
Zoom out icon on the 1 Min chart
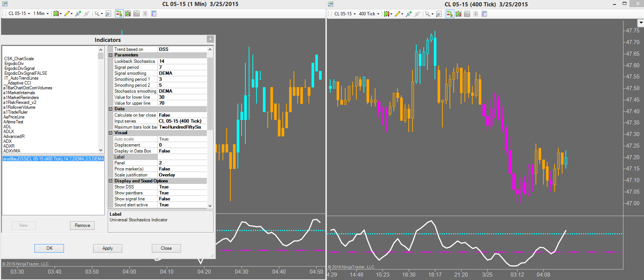pyautogui.click(x=87, y=13)
